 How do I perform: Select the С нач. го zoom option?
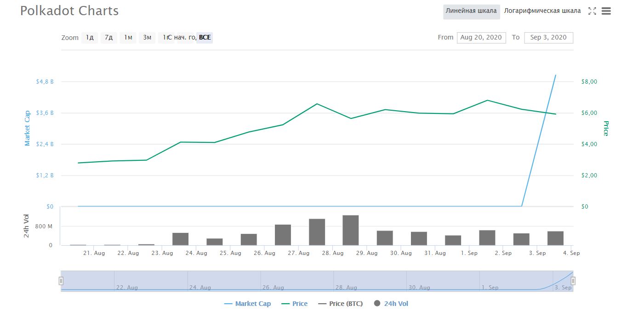point(181,38)
